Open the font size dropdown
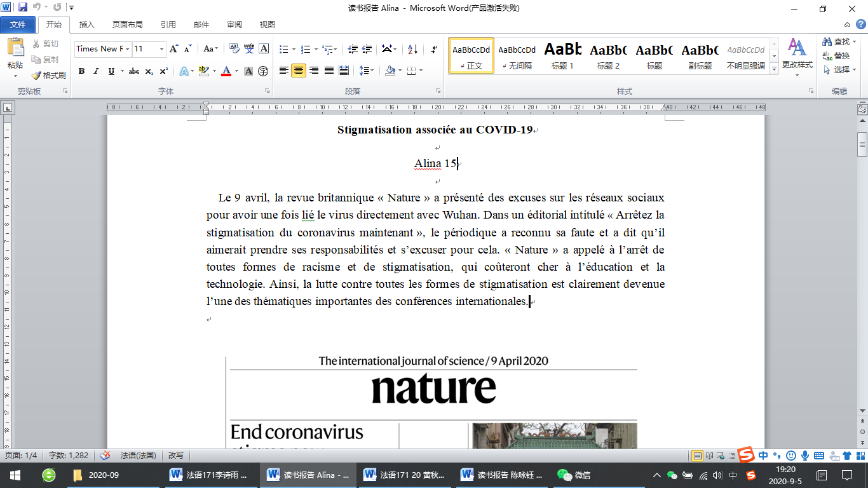868x488 pixels. click(162, 49)
